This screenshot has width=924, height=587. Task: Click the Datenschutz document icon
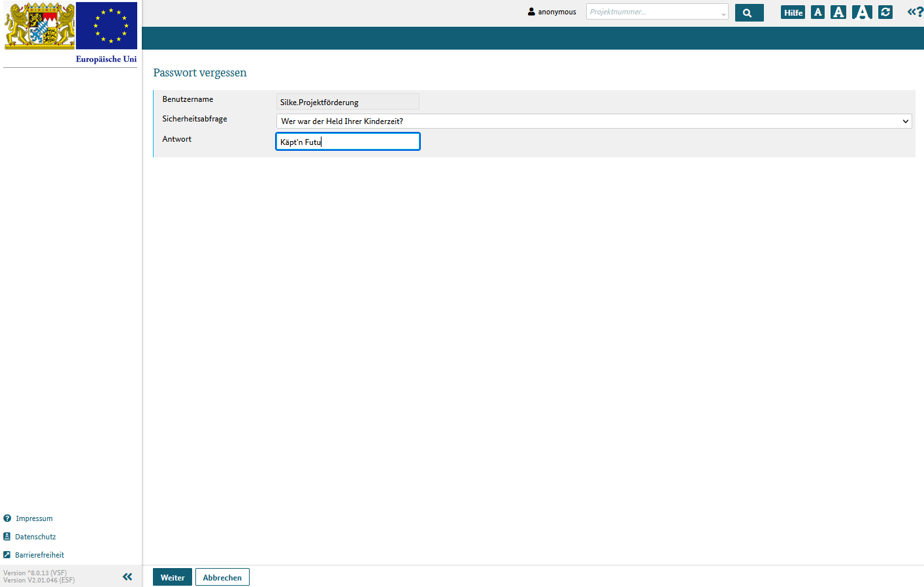click(x=7, y=537)
